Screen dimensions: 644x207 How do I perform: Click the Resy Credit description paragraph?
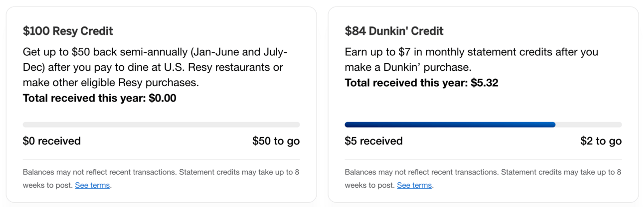point(155,67)
